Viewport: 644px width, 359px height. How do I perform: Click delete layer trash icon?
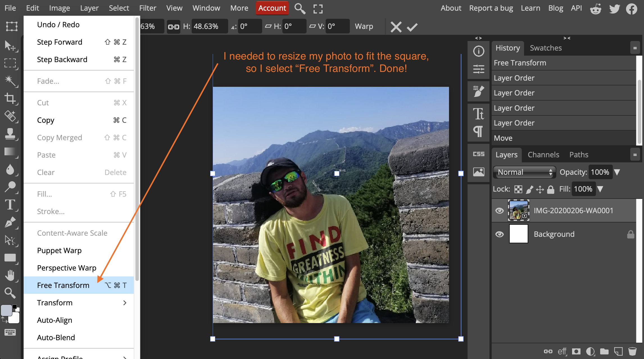coord(632,351)
